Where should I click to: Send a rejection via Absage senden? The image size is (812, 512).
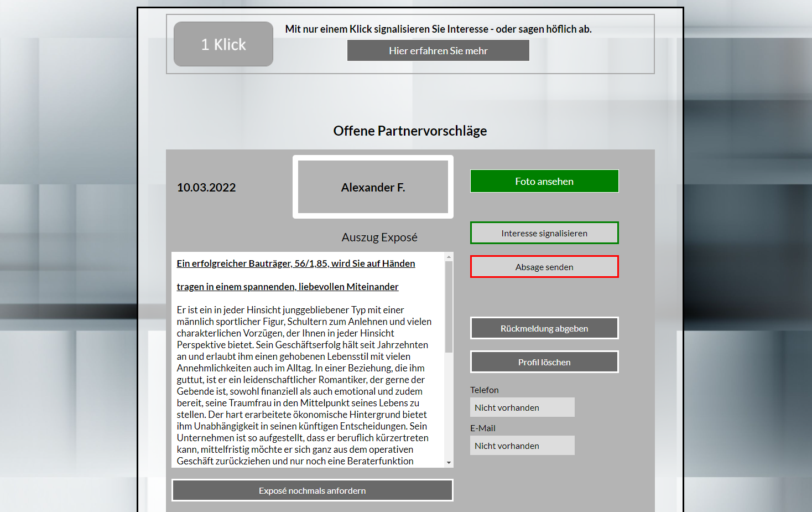[544, 266]
